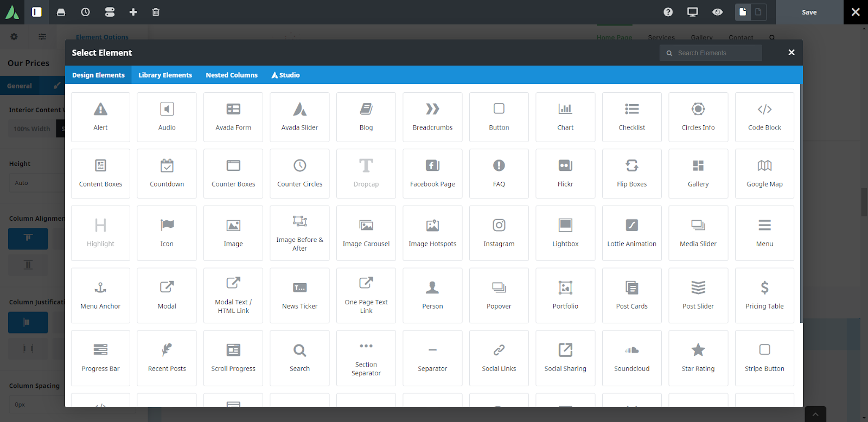Toggle the sidebar panel icon
868x422 pixels.
coord(36,12)
